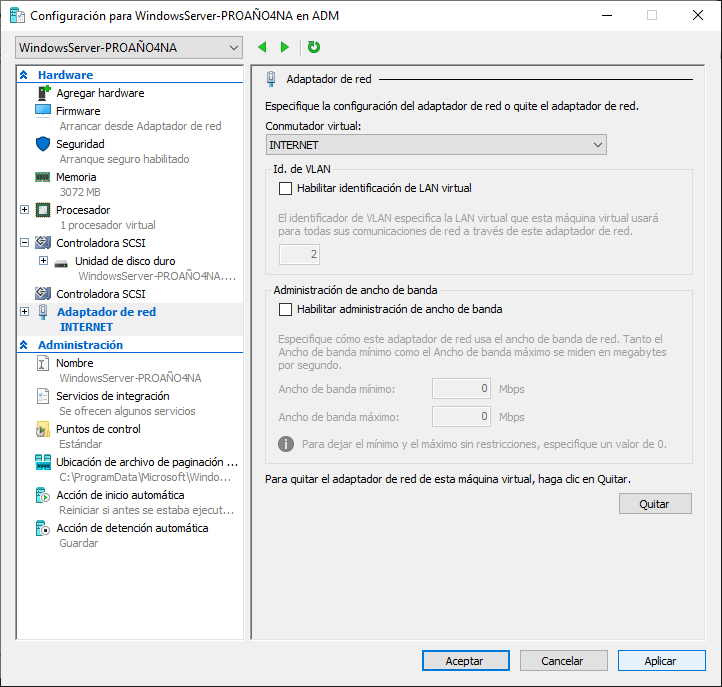Select the Puntos de control item

pyautogui.click(x=98, y=429)
